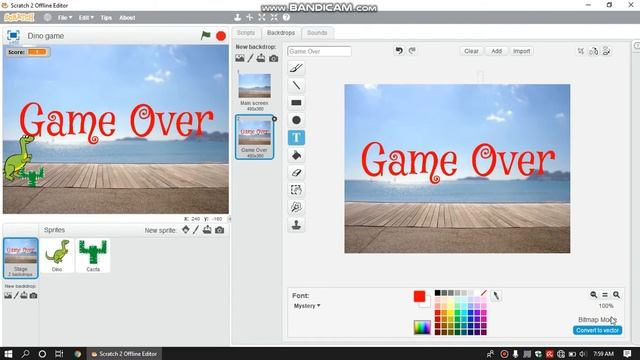The image size is (640, 360).
Task: Switch to the Scripts tab
Action: click(x=246, y=33)
